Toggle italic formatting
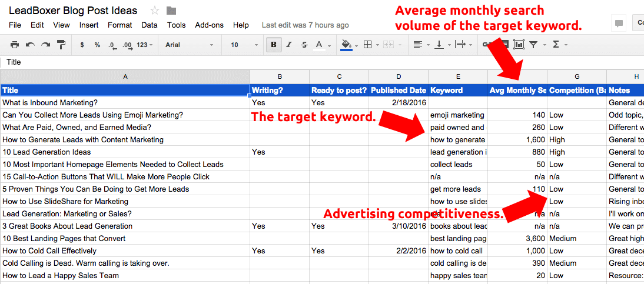The image size is (644, 284). (x=288, y=45)
